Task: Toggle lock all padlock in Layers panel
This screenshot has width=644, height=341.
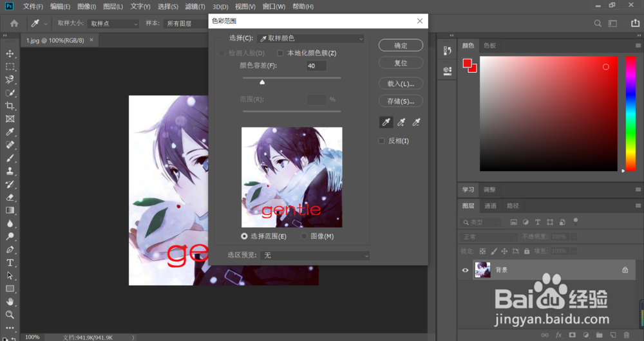Action: click(527, 251)
